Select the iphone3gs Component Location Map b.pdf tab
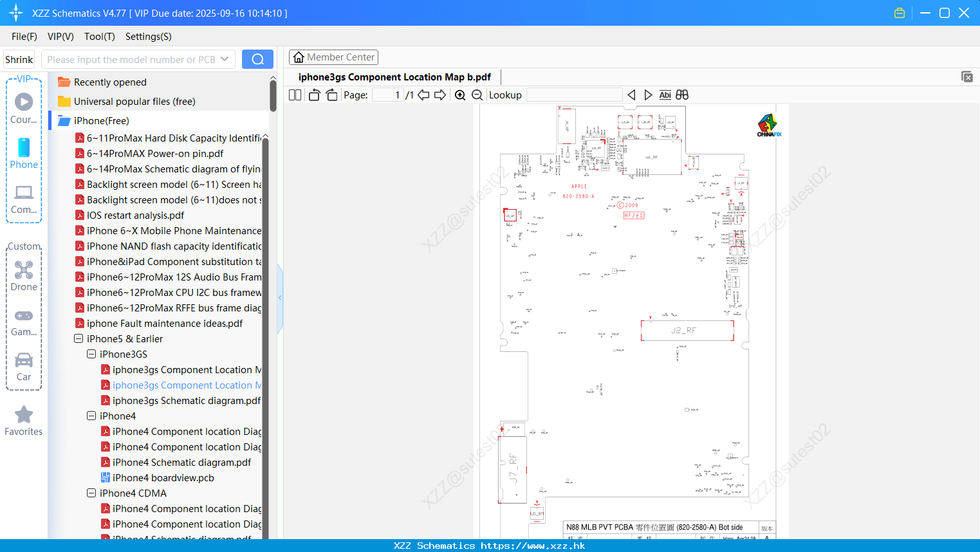The height and width of the screenshot is (552, 980). pyautogui.click(x=394, y=77)
